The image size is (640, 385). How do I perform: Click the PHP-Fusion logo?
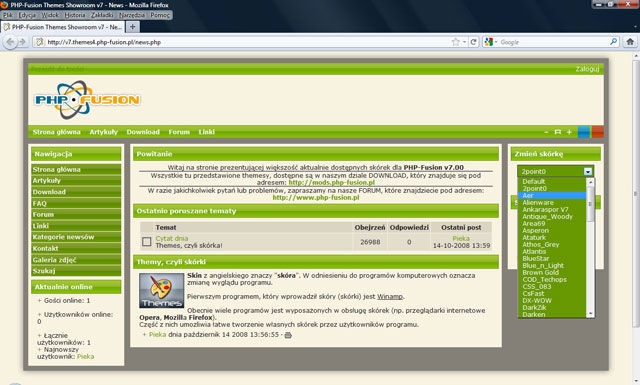pyautogui.click(x=87, y=100)
